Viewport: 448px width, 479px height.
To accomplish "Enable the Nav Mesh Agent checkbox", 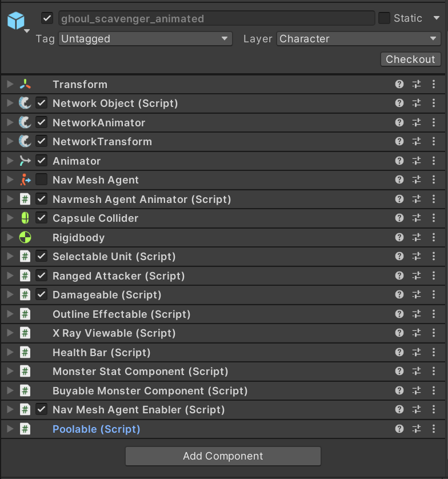I will (x=41, y=179).
